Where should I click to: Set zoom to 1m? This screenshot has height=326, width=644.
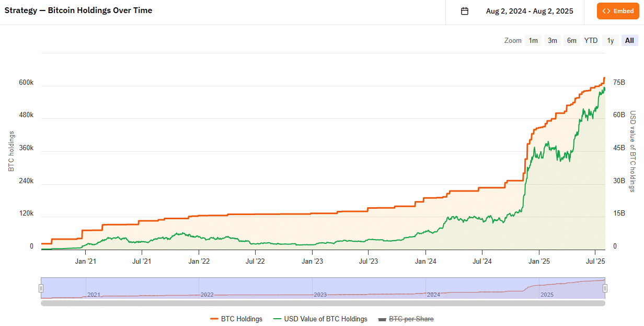click(533, 40)
